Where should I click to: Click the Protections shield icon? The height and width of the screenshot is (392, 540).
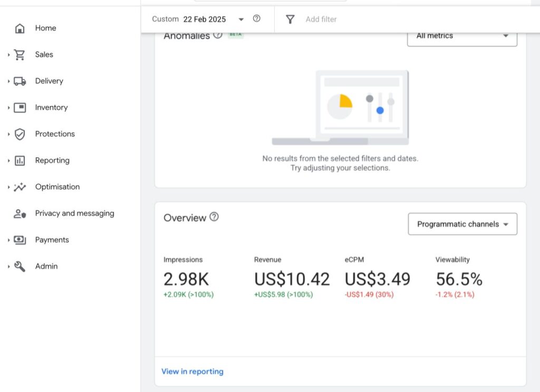tap(20, 134)
